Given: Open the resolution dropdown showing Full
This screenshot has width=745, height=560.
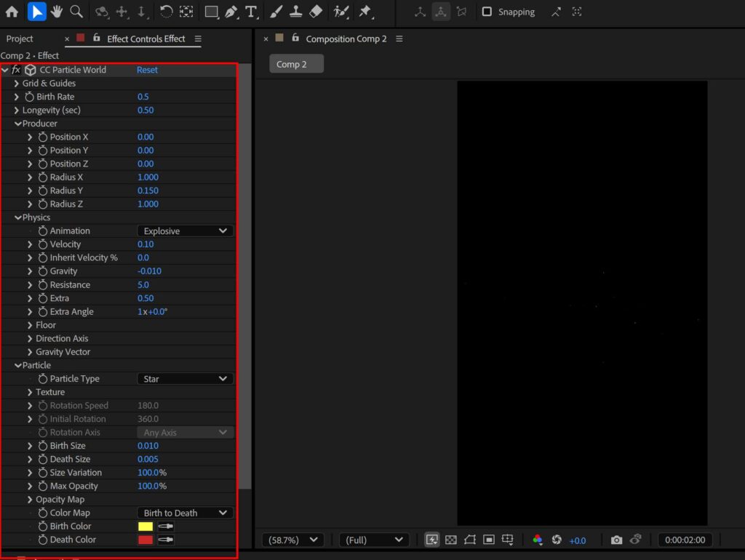Looking at the screenshot, I should [374, 540].
